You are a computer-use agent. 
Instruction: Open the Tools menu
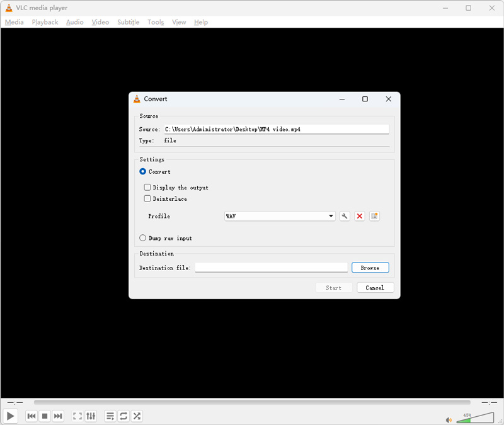[x=156, y=22]
